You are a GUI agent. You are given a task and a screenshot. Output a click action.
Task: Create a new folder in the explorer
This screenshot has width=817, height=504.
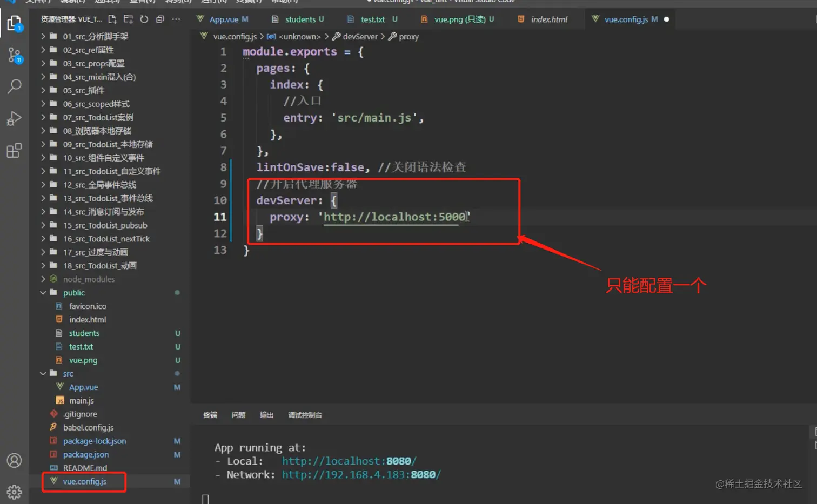click(x=128, y=19)
